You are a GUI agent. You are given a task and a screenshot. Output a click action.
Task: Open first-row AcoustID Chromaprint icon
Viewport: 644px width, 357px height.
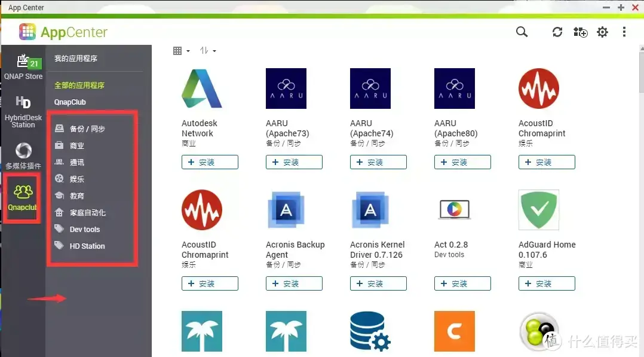pos(538,89)
